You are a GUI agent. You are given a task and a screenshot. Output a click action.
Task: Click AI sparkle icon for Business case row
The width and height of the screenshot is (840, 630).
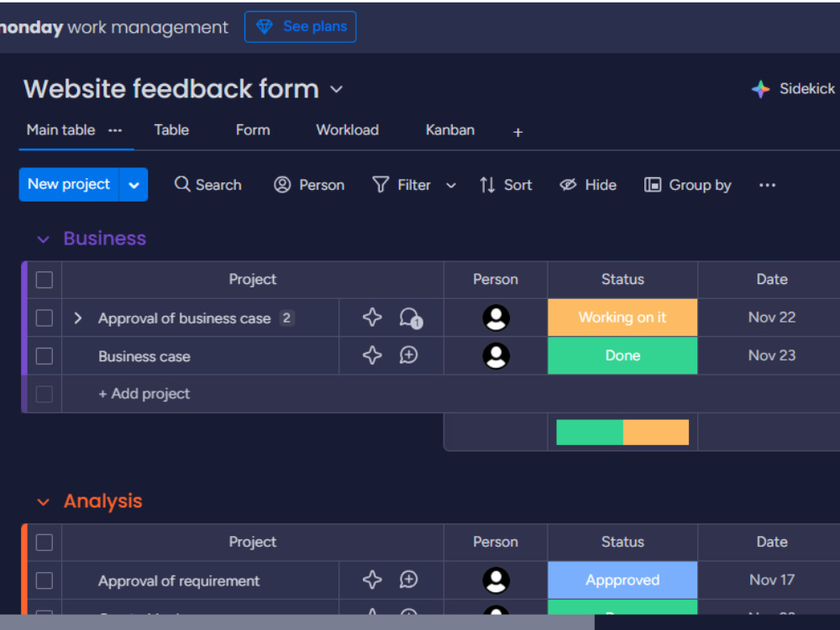tap(372, 355)
